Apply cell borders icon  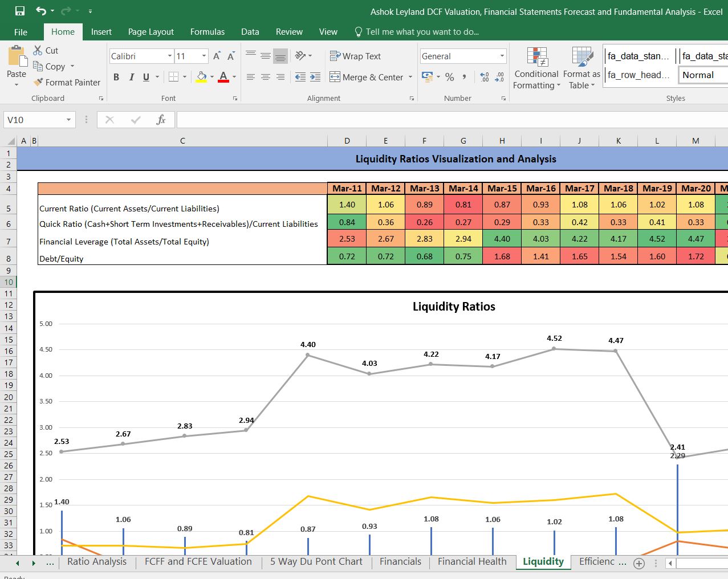(x=174, y=77)
